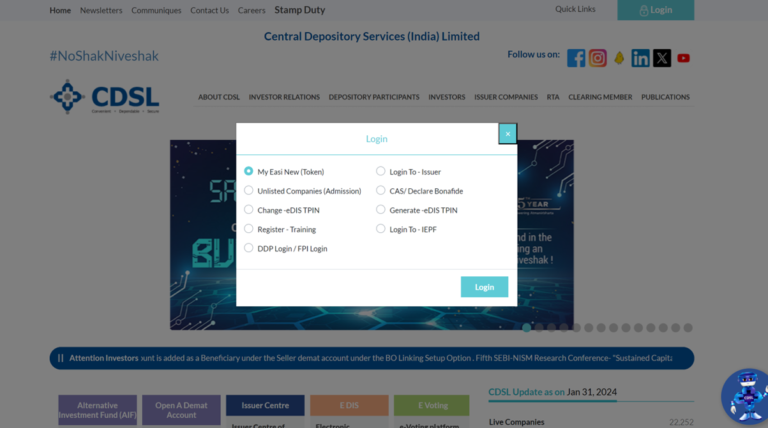Open the E Voting tile
The width and height of the screenshot is (768, 428).
(432, 405)
